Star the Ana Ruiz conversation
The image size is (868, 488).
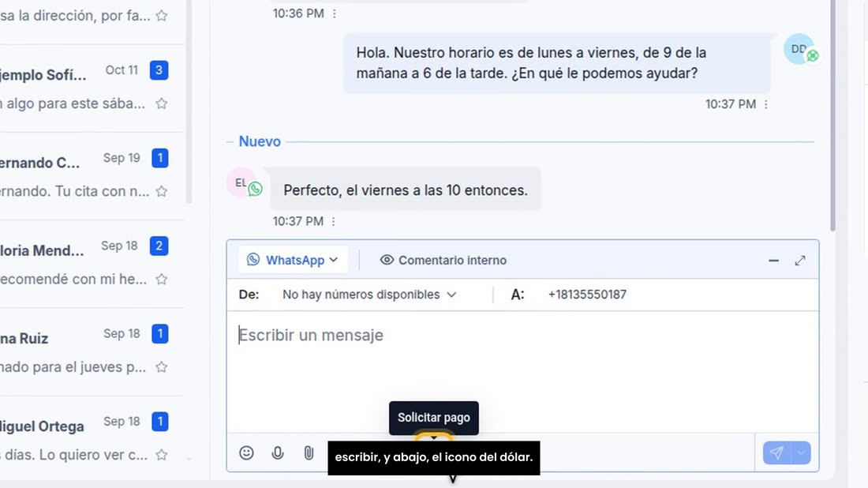[x=162, y=366]
